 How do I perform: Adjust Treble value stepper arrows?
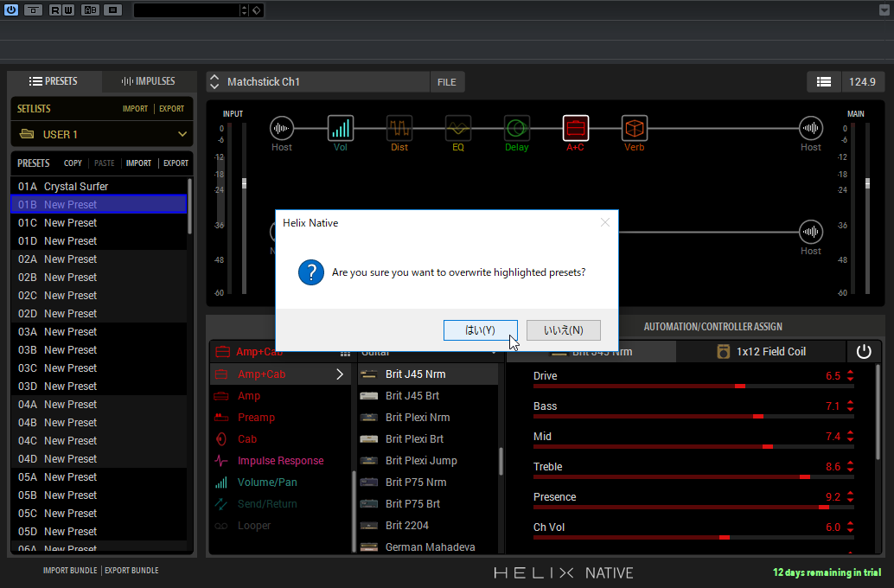pyautogui.click(x=850, y=467)
